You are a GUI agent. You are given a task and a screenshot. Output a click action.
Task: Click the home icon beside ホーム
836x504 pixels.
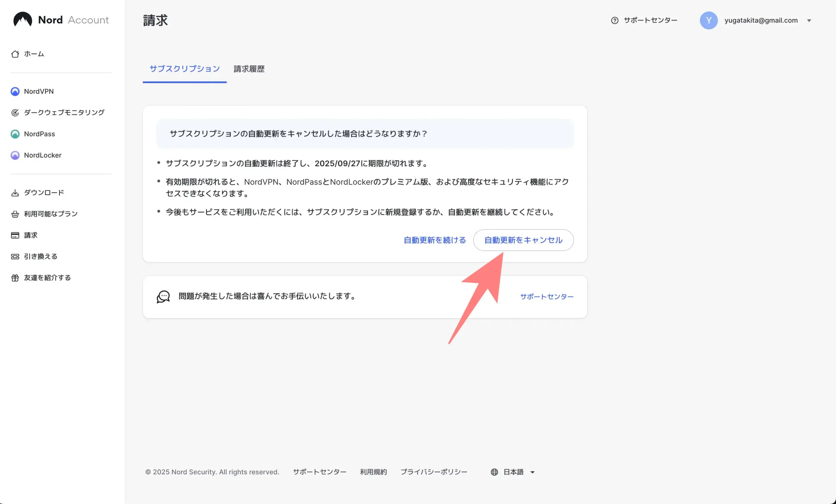(15, 54)
